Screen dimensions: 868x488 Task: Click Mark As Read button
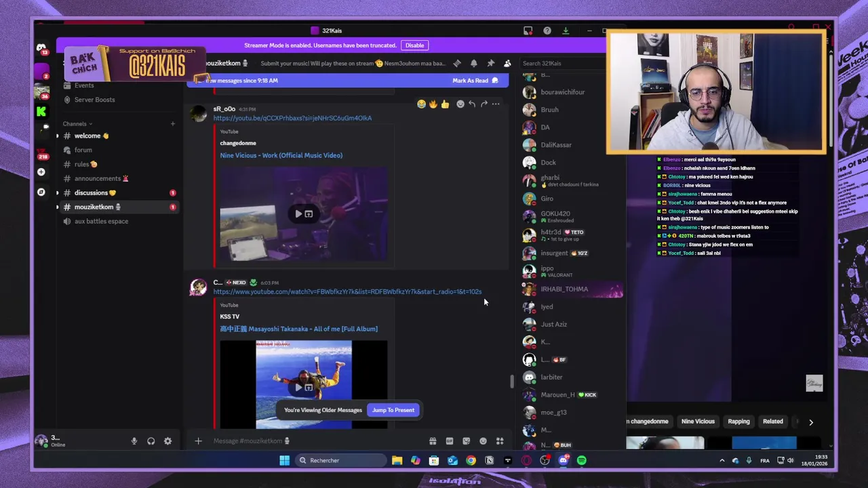[475, 81]
